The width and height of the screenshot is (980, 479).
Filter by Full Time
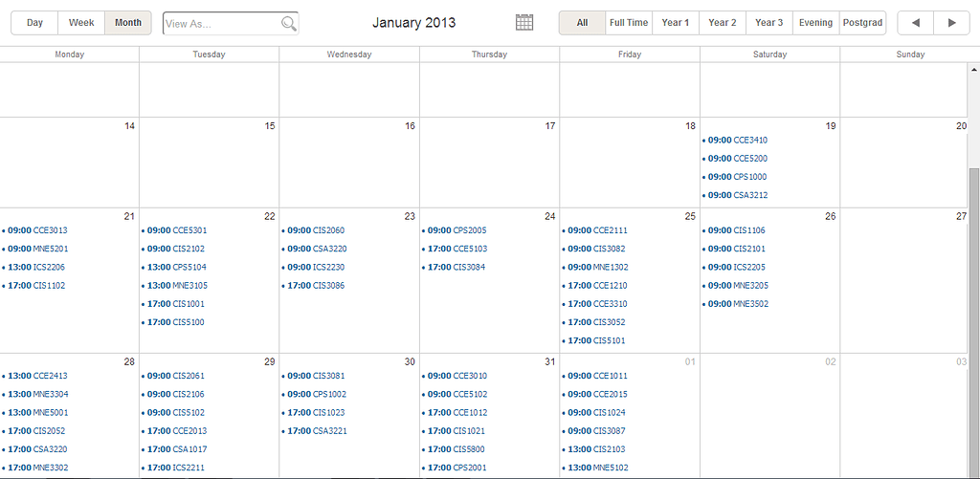point(628,23)
